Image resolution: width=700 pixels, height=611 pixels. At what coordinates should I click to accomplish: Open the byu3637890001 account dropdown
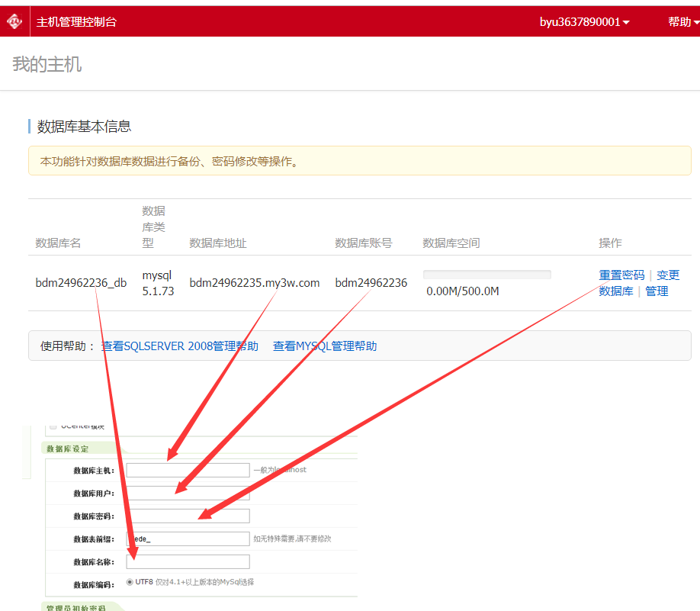pyautogui.click(x=584, y=22)
